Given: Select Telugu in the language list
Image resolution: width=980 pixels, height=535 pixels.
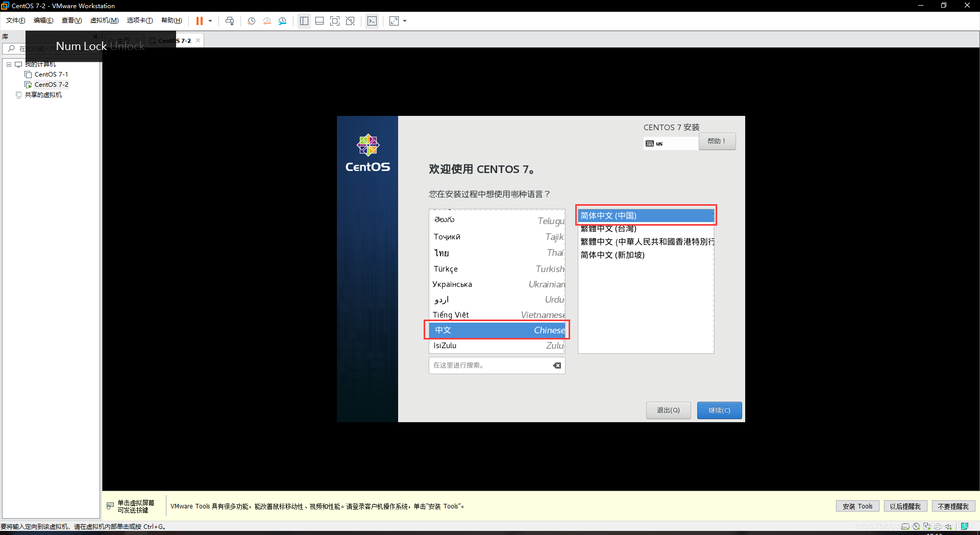Looking at the screenshot, I should [497, 220].
